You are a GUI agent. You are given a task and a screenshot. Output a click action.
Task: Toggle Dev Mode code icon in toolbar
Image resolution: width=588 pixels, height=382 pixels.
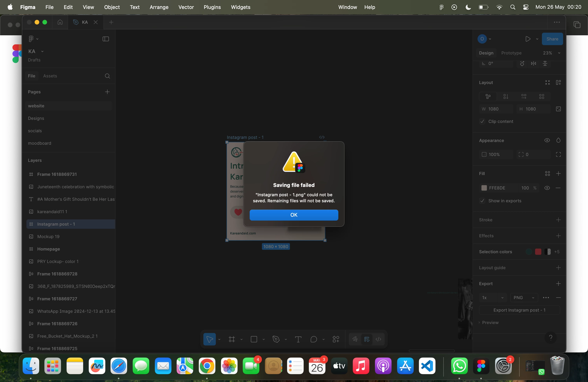(378, 339)
